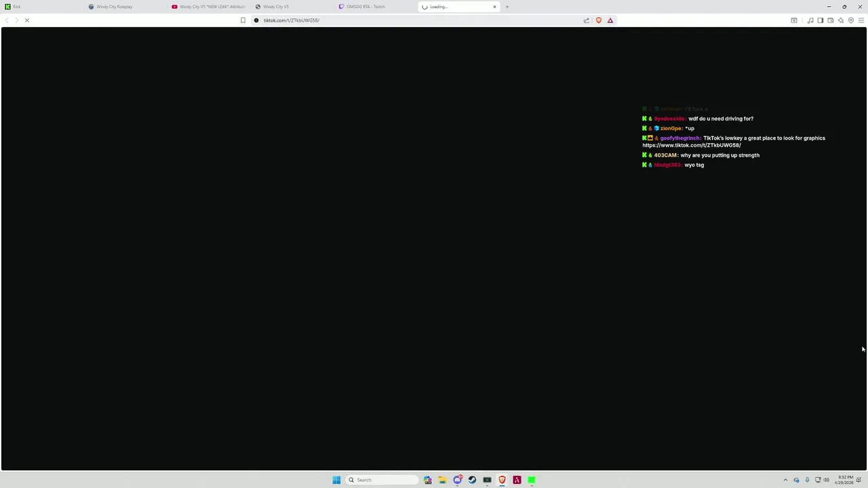The image size is (868, 488).
Task: Open the volume control tray icon
Action: click(x=826, y=480)
